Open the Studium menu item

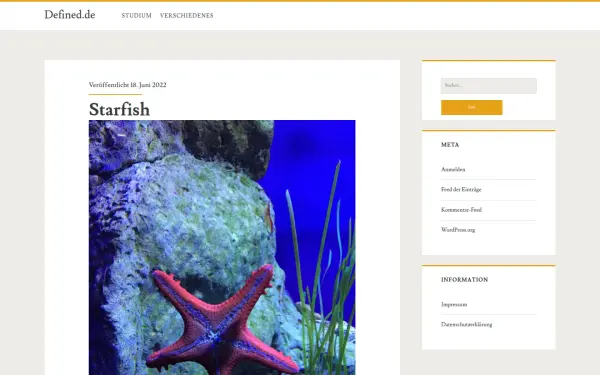[137, 16]
